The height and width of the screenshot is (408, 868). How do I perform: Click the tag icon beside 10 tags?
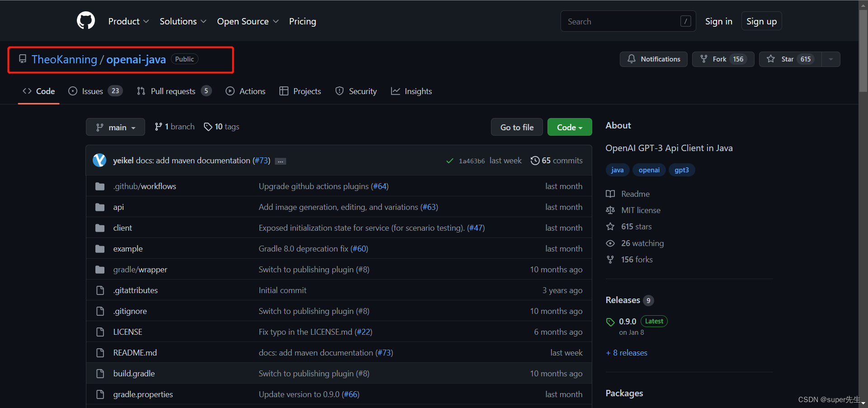208,127
